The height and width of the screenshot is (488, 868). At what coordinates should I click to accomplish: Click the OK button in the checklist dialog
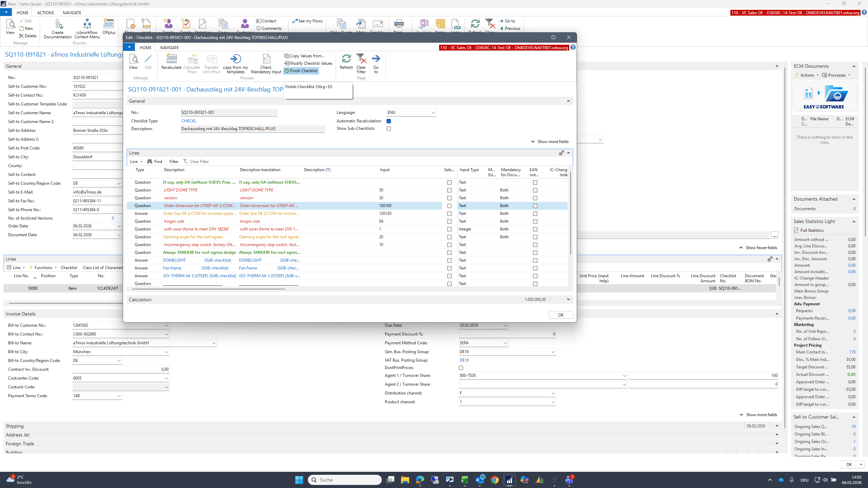click(561, 315)
